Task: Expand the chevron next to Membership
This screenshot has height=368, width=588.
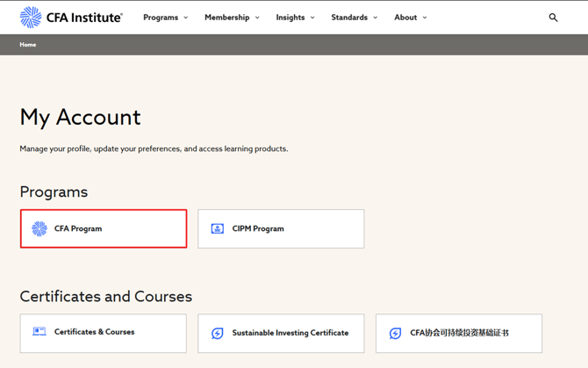Action: pos(257,18)
